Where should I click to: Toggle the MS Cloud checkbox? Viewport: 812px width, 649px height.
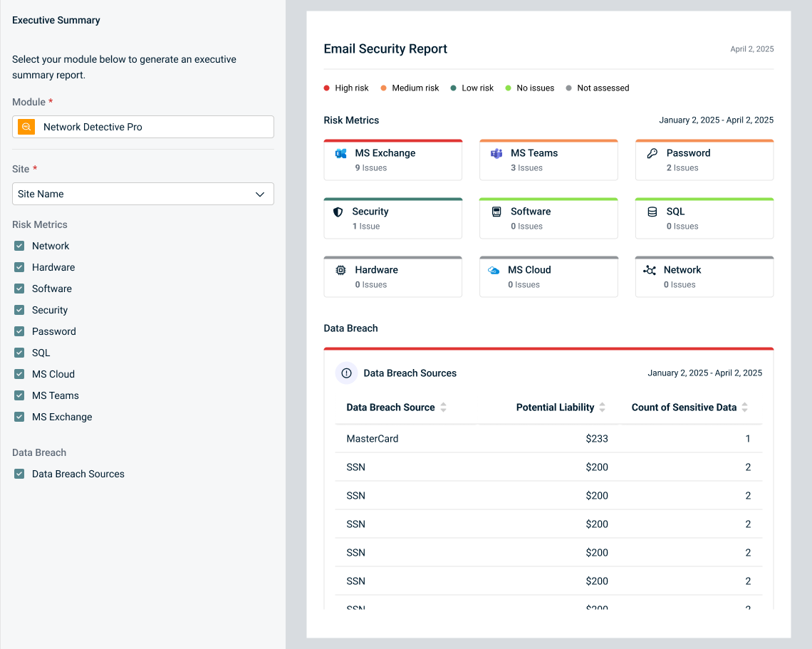(19, 374)
